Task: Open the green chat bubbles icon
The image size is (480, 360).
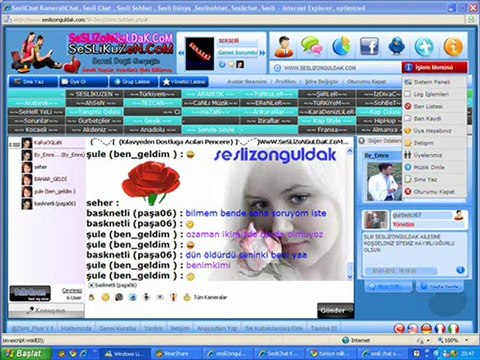Action: pos(312,46)
